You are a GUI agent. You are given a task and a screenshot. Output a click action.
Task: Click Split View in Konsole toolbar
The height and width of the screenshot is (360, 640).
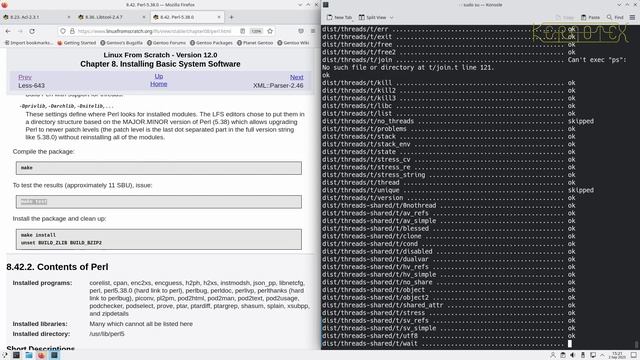pos(373,18)
